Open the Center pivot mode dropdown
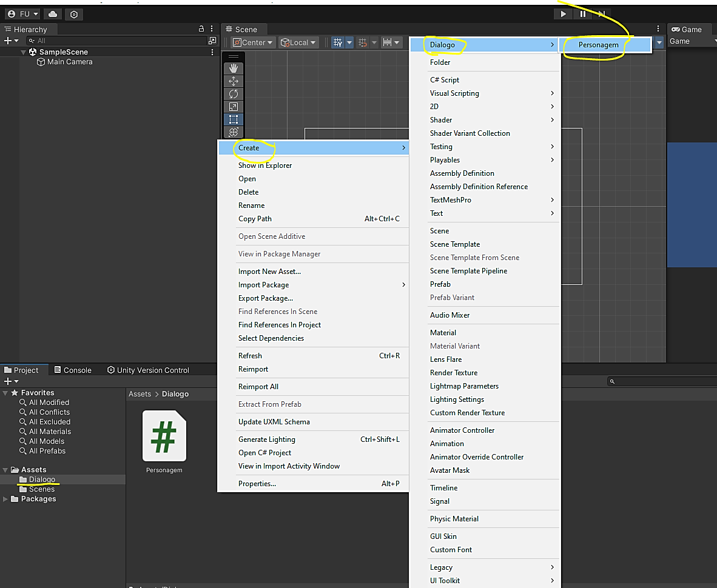 click(254, 42)
